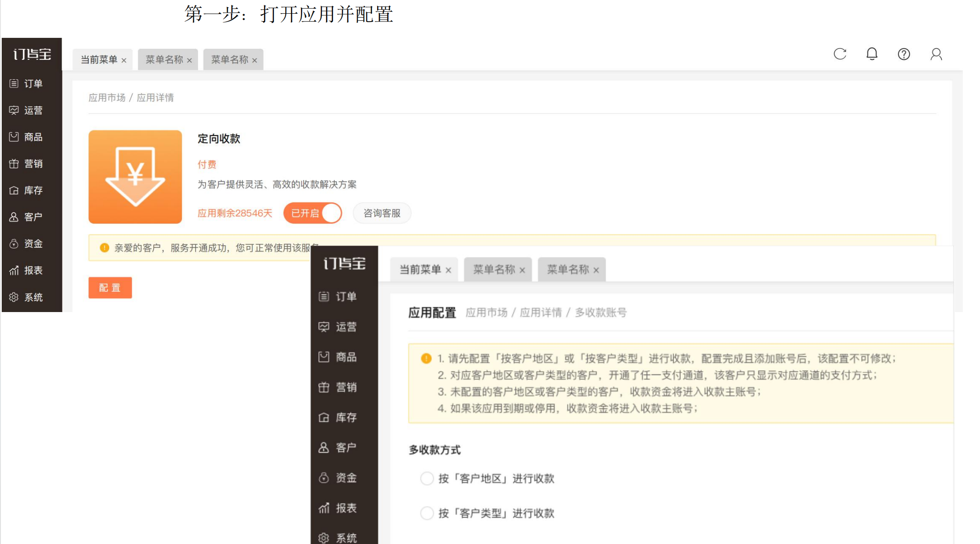Click the 定向收款 app icon thumbnail
Screen dimensions: 980x544
135,176
